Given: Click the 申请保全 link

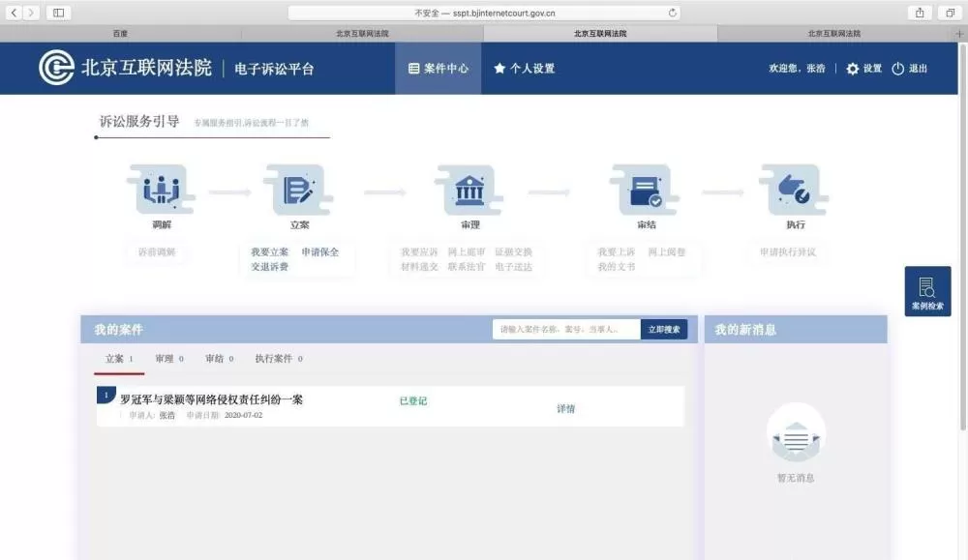Looking at the screenshot, I should pyautogui.click(x=319, y=252).
